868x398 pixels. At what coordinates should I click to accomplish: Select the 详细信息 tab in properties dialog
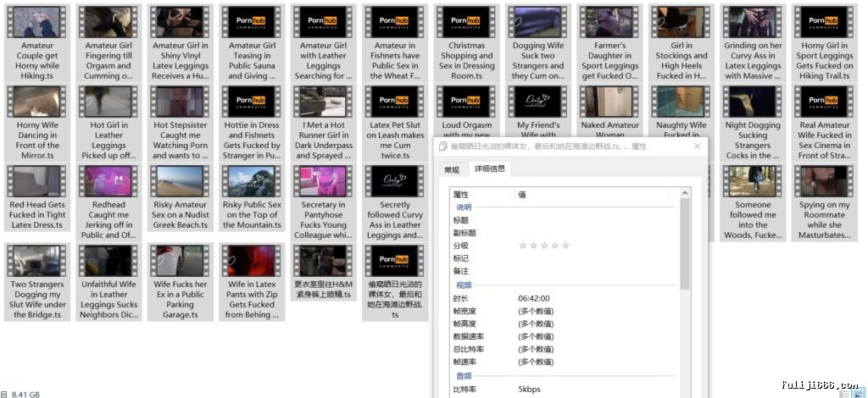489,169
